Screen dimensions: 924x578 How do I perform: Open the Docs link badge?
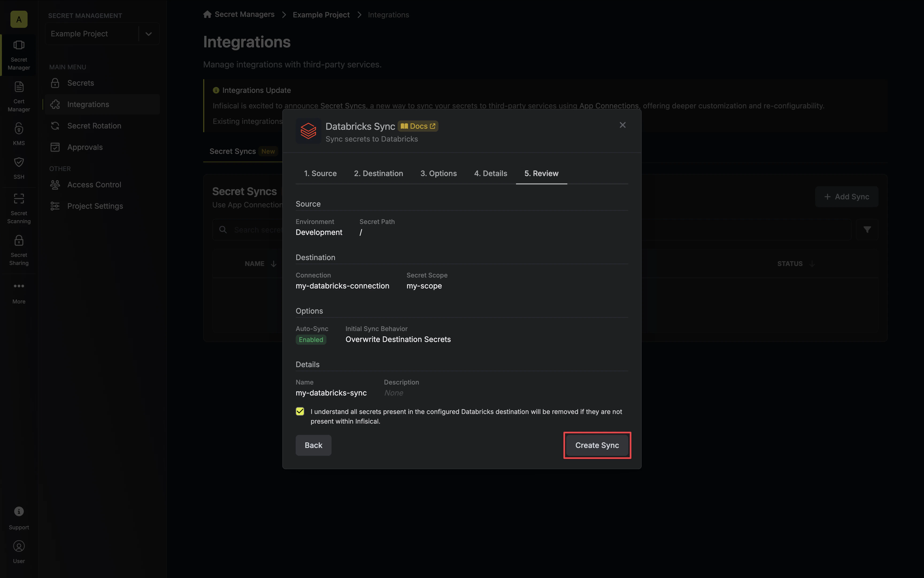coord(418,126)
